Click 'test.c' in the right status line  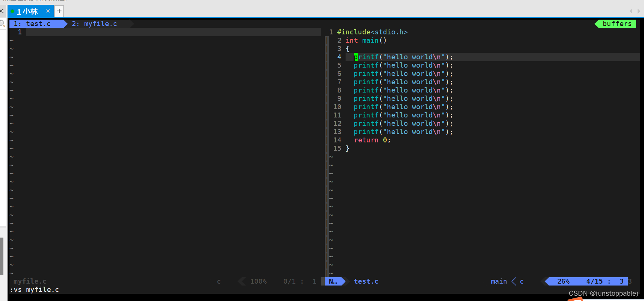366,281
